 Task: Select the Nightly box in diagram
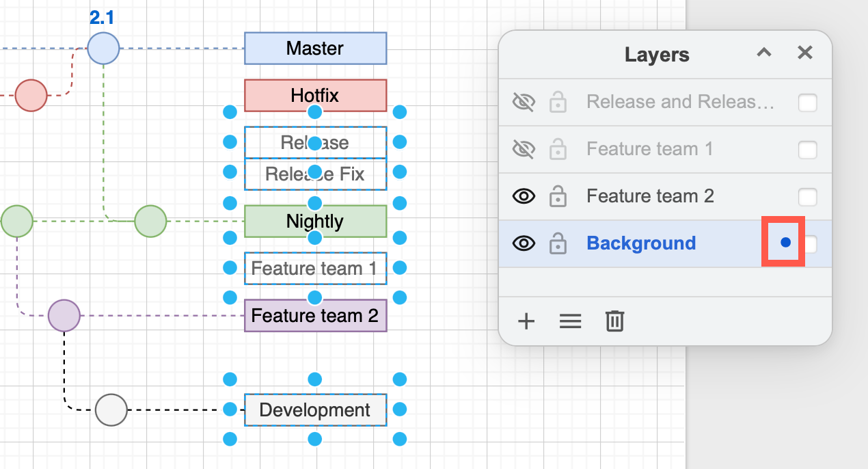point(315,222)
